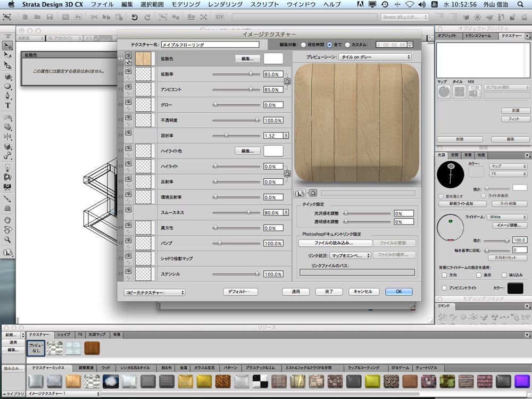Image resolution: width=532 pixels, height=399 pixels.
Task: Toggle lock linking ハイライト and 反射率
Action: click(287, 174)
